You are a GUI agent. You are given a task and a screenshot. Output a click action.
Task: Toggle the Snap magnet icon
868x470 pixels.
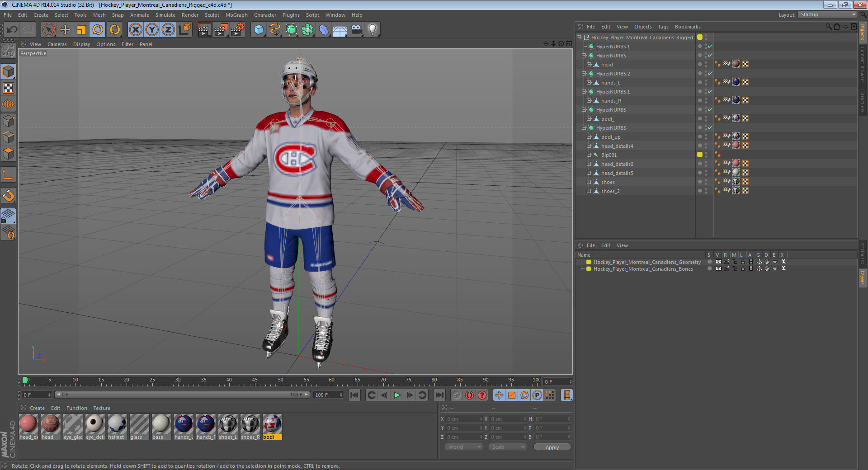9,195
